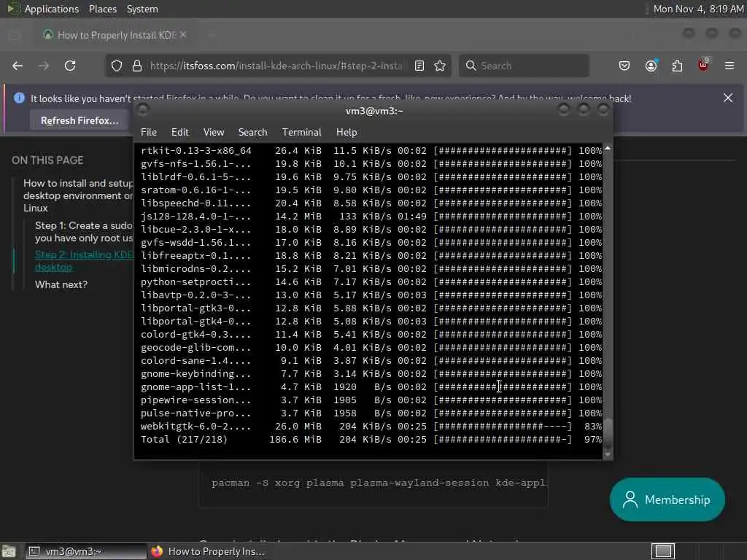
Task: Reload the page in Firefox
Action: [70, 66]
